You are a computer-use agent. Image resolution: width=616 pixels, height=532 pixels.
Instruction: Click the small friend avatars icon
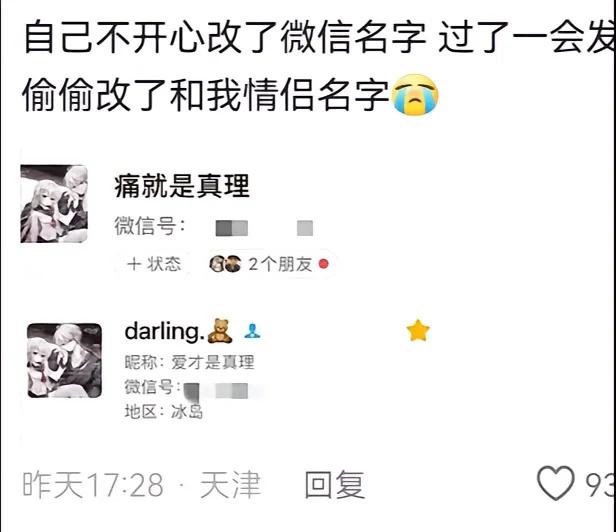pos(225,264)
